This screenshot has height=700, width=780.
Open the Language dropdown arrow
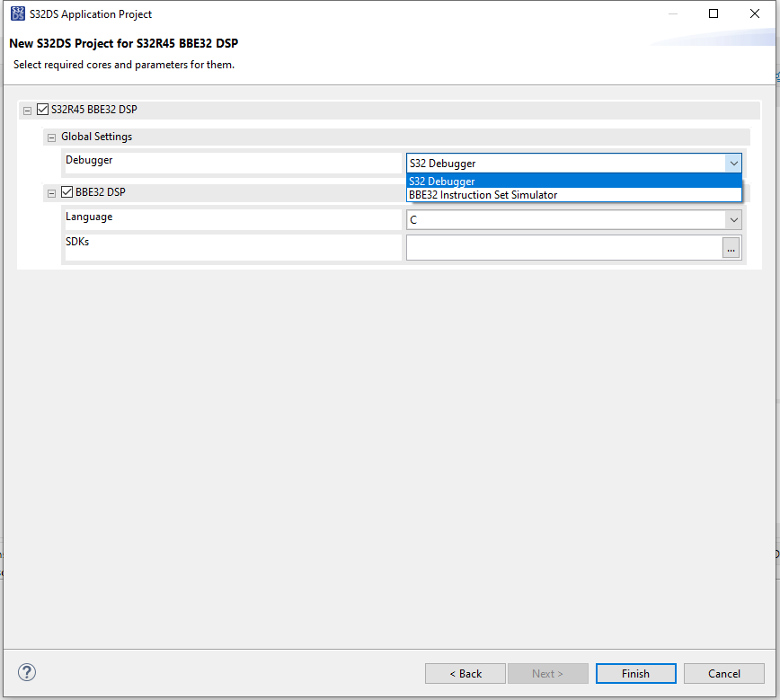(x=733, y=220)
